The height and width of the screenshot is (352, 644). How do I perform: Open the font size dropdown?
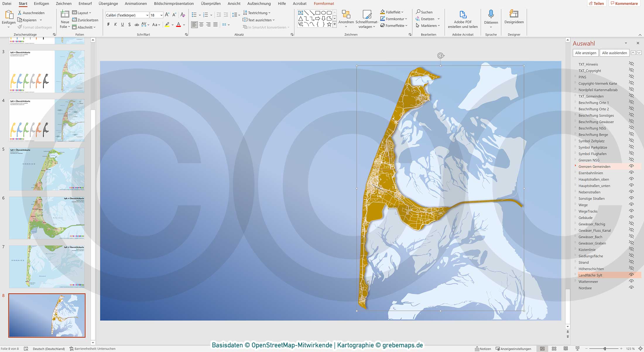tap(161, 15)
